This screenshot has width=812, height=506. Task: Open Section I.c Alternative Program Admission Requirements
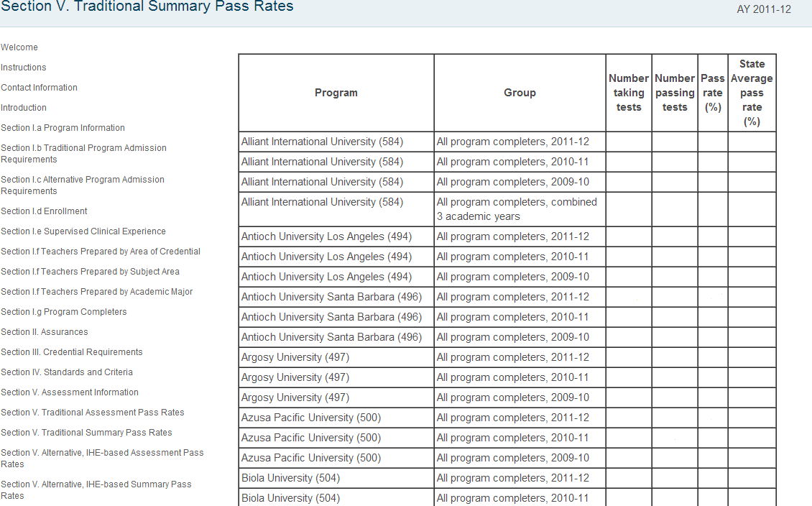(x=83, y=185)
